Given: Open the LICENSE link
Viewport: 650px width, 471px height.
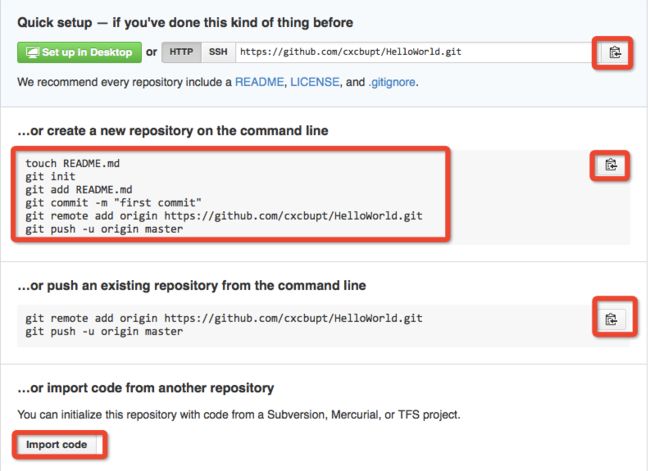Looking at the screenshot, I should tap(315, 82).
